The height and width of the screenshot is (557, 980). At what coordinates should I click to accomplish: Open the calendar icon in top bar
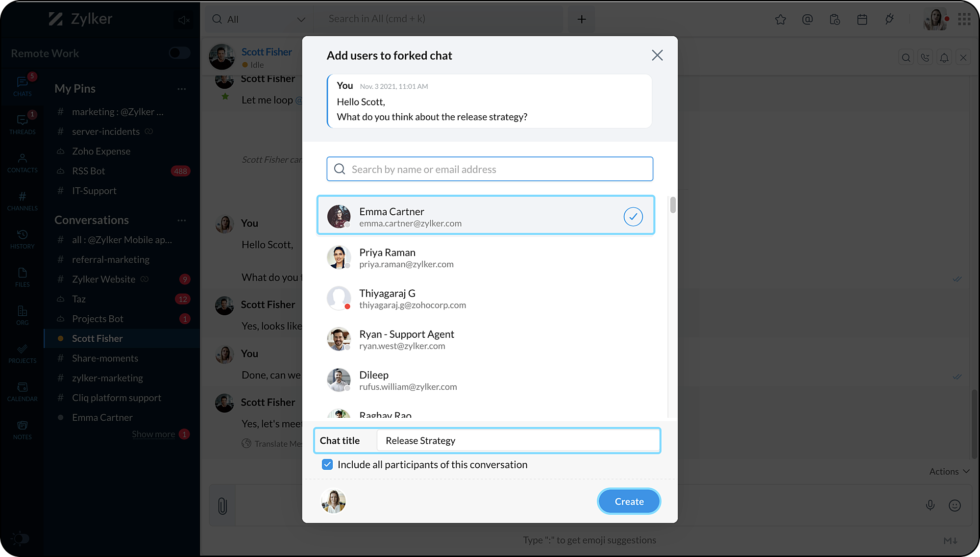click(x=862, y=20)
